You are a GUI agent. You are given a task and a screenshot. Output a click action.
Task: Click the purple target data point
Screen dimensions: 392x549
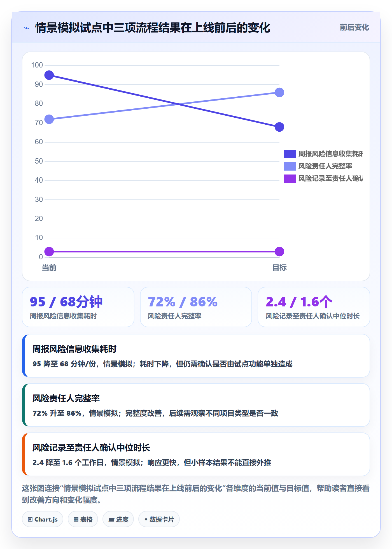coord(279,252)
